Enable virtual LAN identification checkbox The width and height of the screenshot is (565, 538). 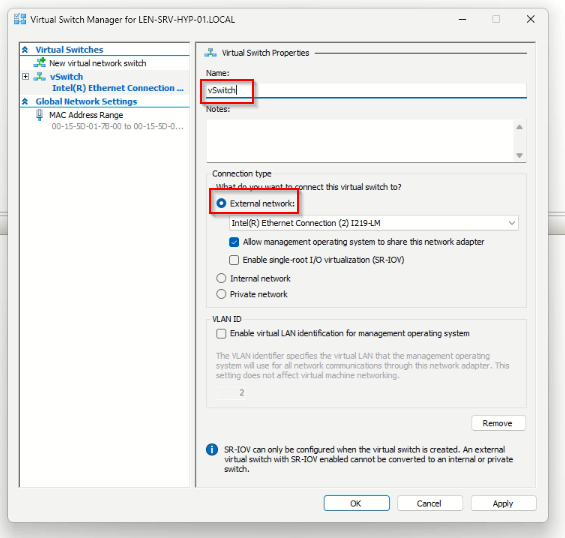[x=221, y=334]
